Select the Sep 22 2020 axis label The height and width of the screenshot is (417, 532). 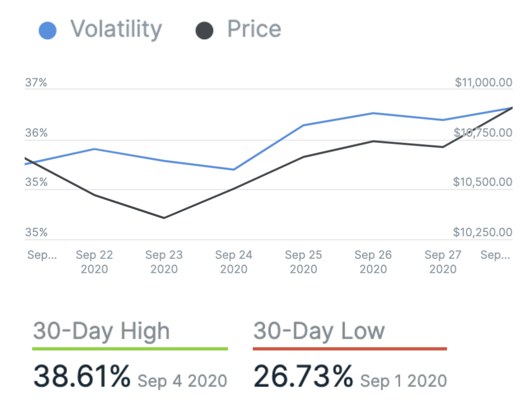(94, 262)
